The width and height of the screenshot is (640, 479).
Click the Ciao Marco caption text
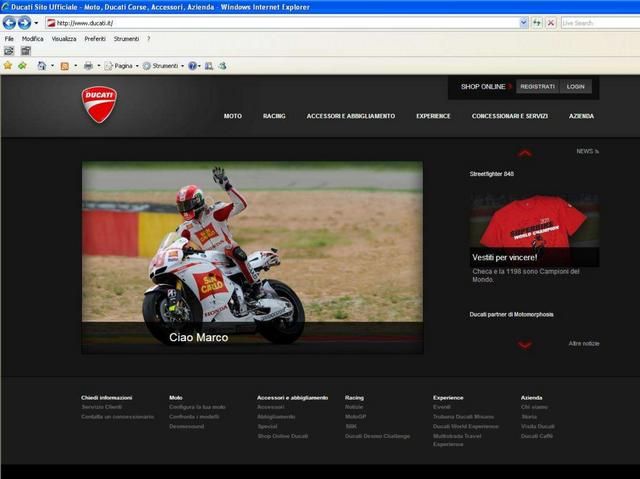pos(198,337)
